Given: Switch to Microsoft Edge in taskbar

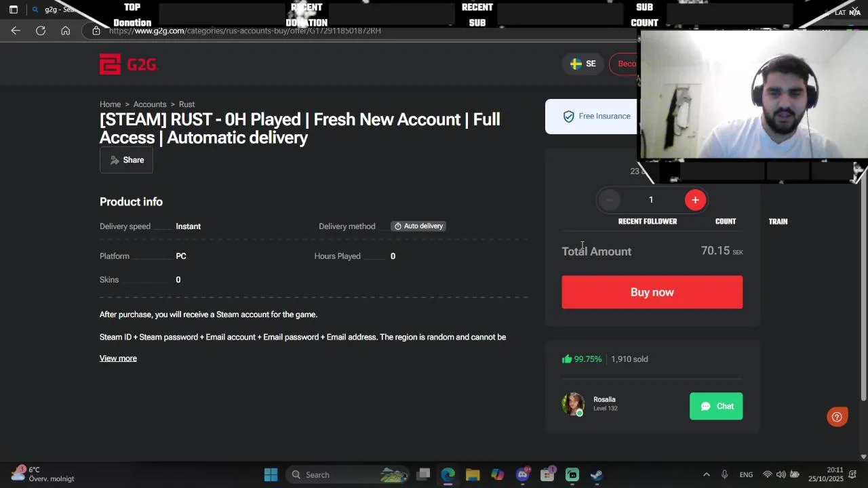Looking at the screenshot, I should click(x=448, y=474).
